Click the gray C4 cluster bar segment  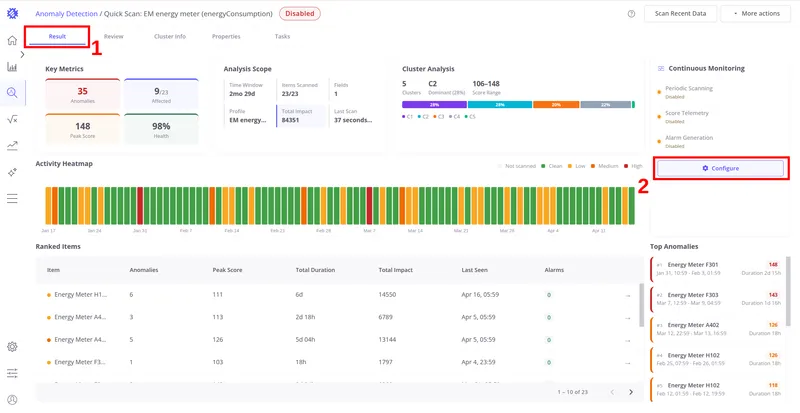606,105
